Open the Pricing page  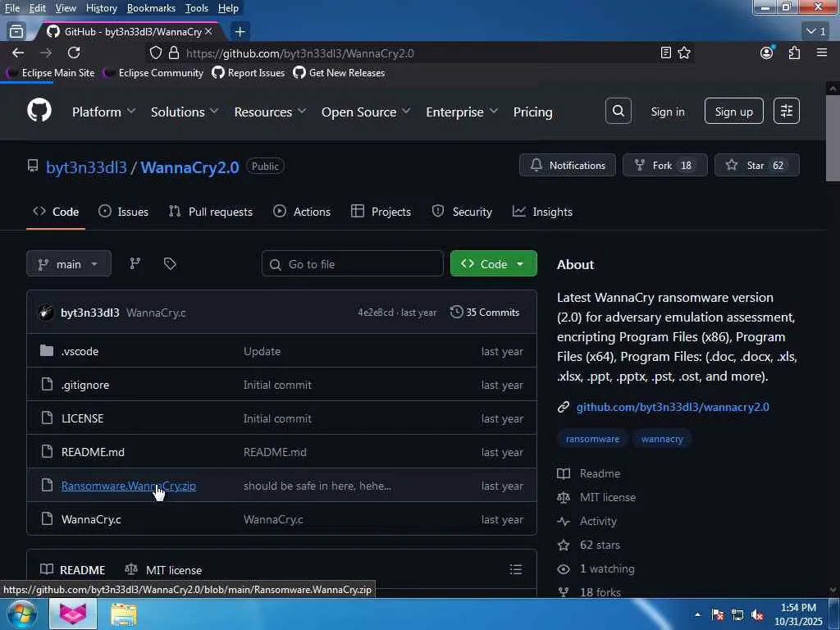tap(532, 112)
